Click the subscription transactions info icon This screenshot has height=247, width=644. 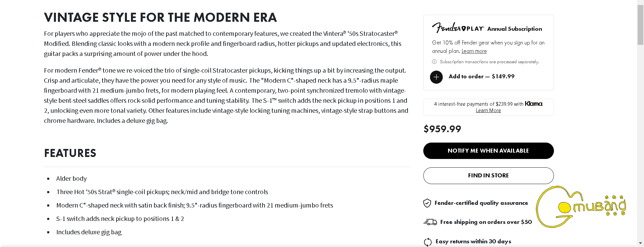click(x=434, y=62)
